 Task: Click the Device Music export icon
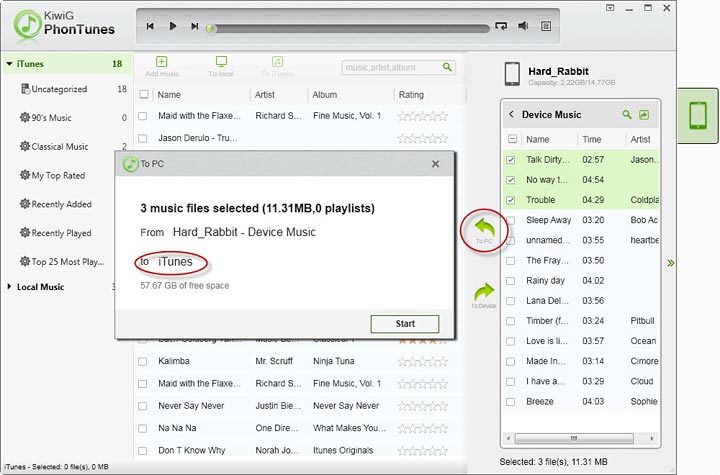pyautogui.click(x=644, y=115)
